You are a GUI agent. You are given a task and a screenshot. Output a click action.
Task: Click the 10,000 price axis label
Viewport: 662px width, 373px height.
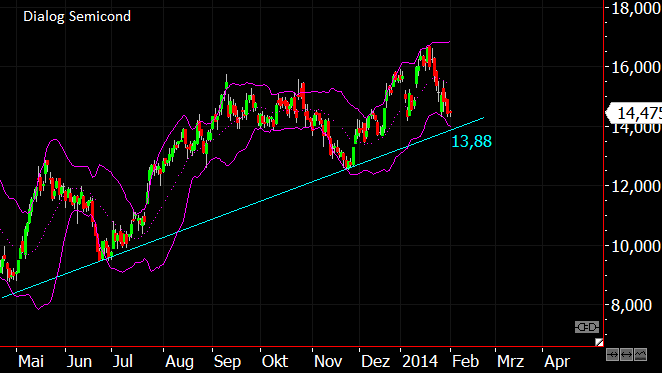[x=636, y=246]
